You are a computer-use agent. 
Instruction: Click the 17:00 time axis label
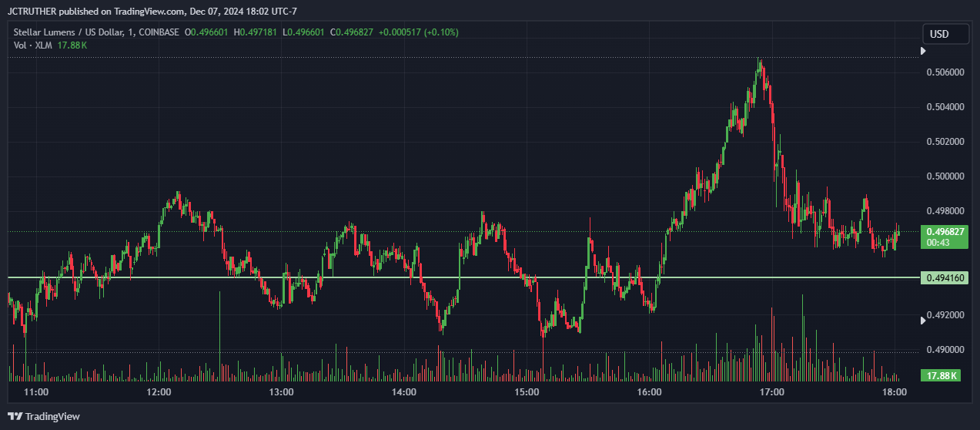tap(772, 392)
